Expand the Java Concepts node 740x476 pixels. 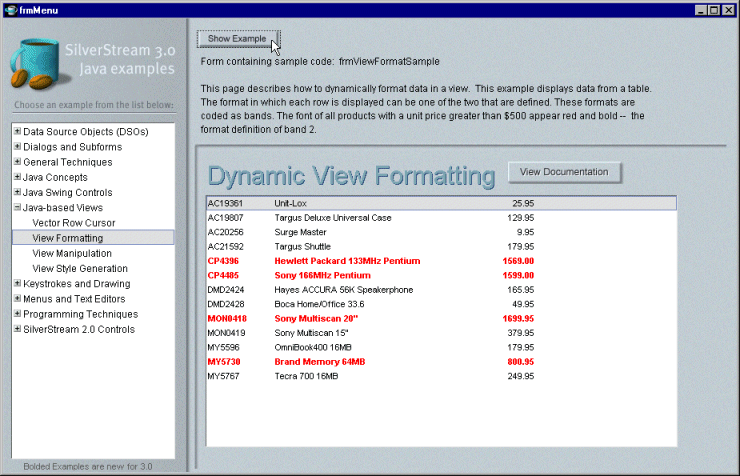tap(17, 177)
